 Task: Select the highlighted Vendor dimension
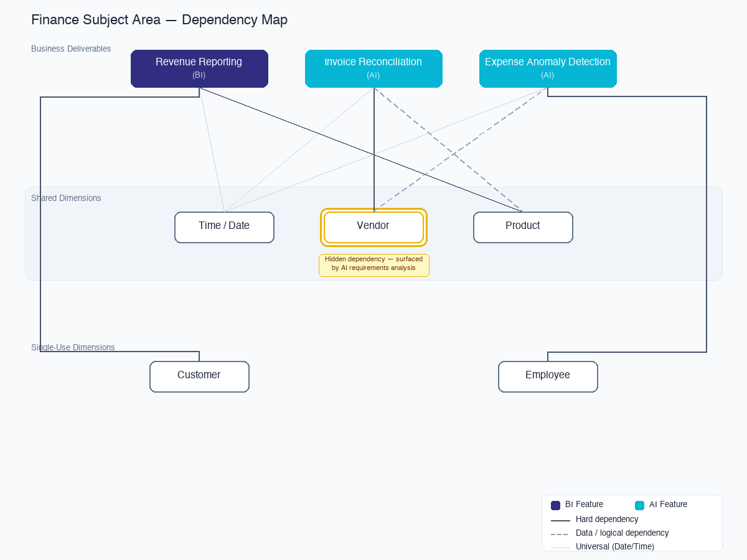pos(374,226)
